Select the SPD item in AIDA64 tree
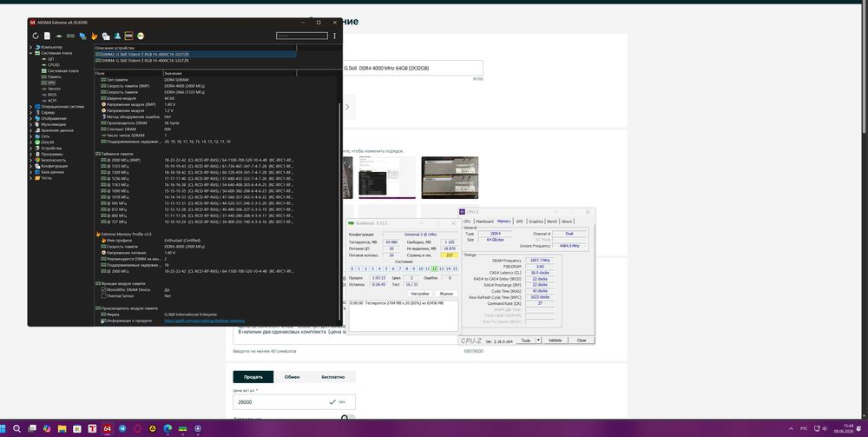This screenshot has width=868, height=437. pos(51,83)
